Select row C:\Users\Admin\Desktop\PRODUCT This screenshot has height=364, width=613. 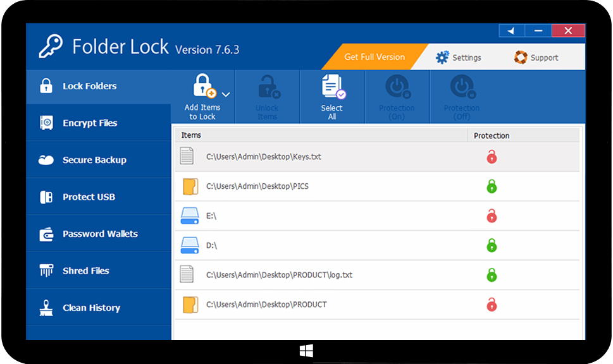(377, 305)
